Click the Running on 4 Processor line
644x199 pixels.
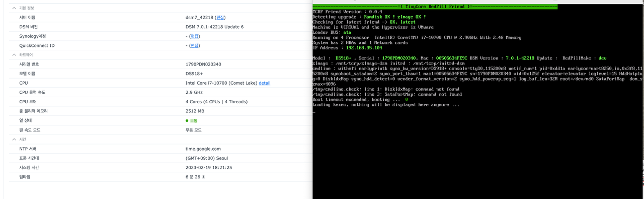tap(417, 38)
